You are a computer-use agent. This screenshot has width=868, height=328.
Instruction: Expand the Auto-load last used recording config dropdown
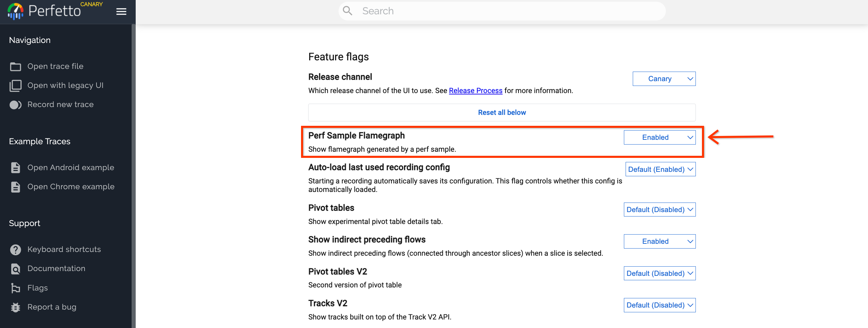pos(660,169)
